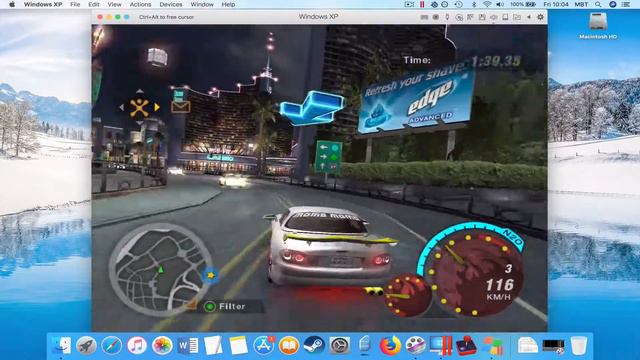Open the Parallels configuration gear icon
This screenshot has height=360, width=640.
540,17
